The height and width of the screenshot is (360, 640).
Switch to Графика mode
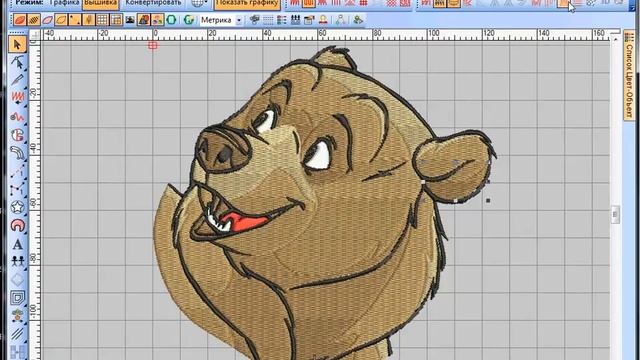64,3
